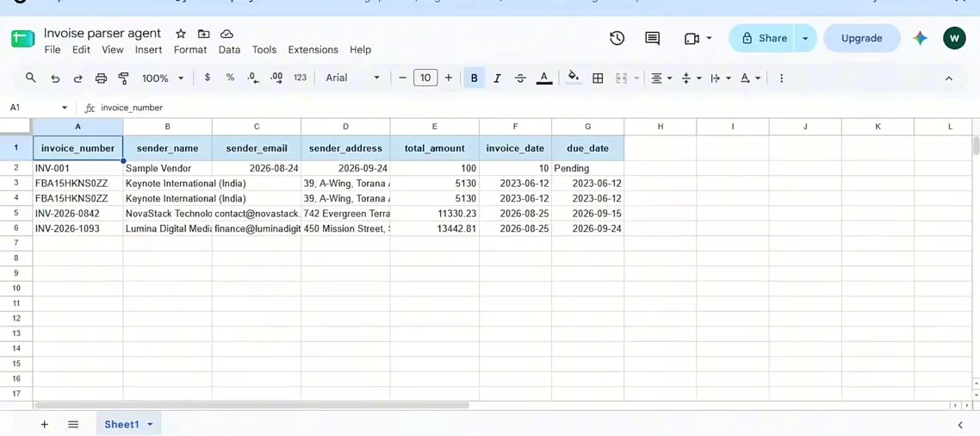Open the Share options dropdown arrow

[805, 38]
